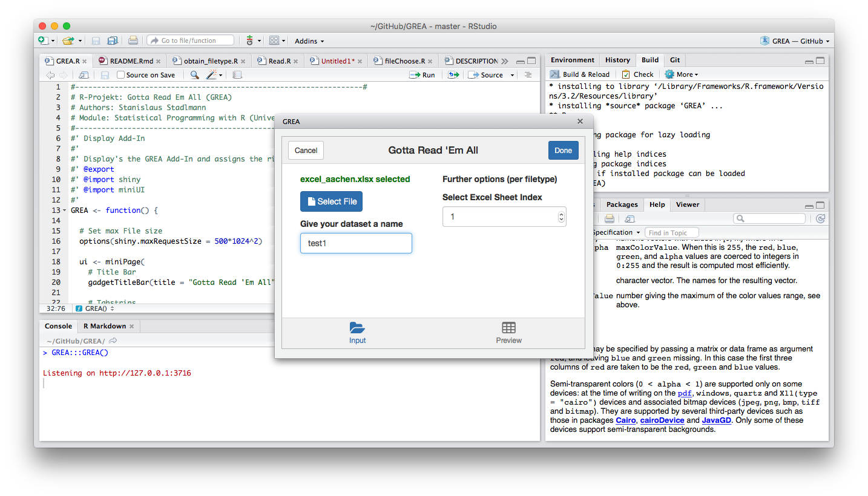Click the Help refresh icon
Screen dimensions: 868x496
pyautogui.click(x=821, y=218)
